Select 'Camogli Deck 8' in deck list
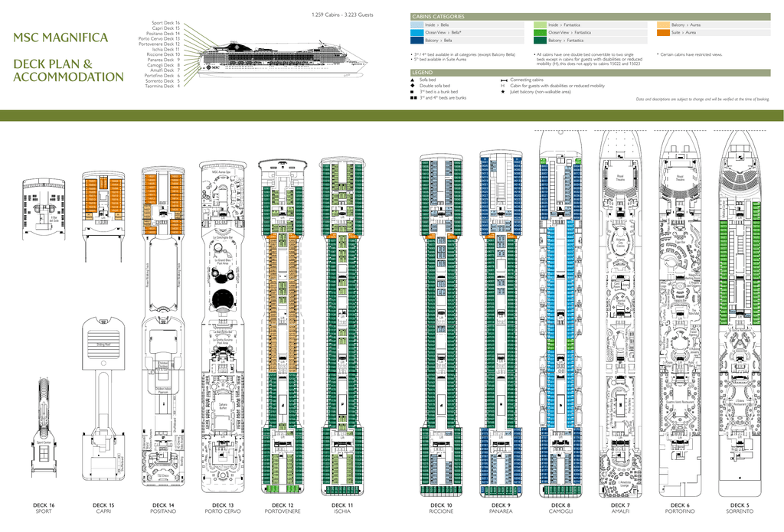This screenshot has width=784, height=532. [164, 65]
